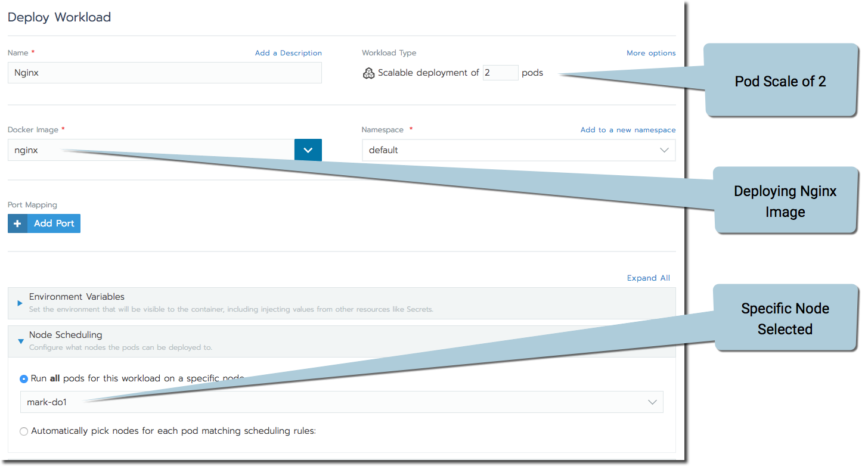868x466 pixels.
Task: Open the Docker Image suggestions chevron
Action: (308, 150)
